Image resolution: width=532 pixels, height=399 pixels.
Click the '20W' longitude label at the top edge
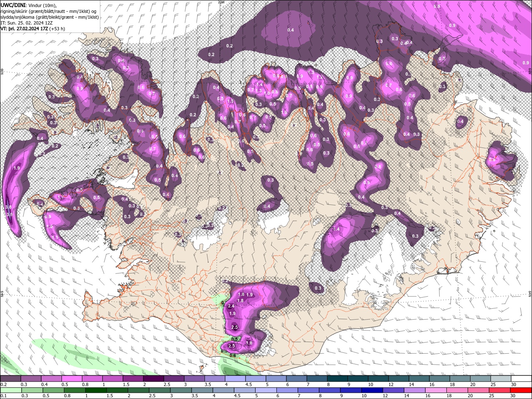[x=221, y=2]
